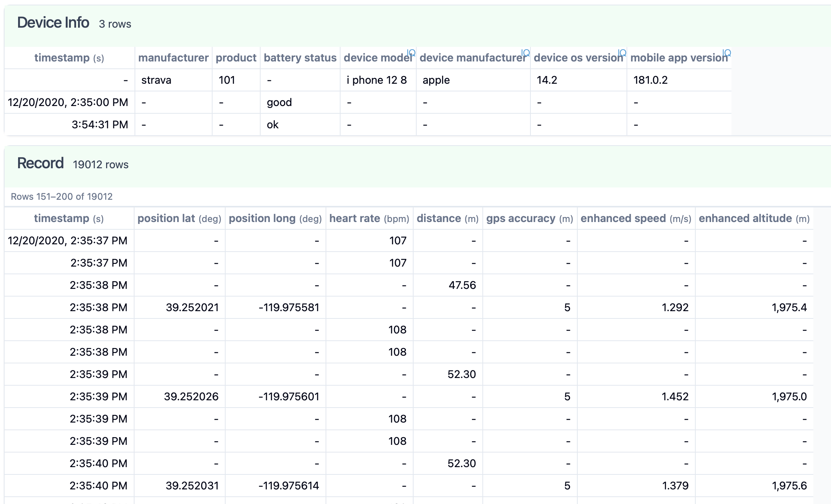Select the i phone 12 8 cell
Screen dimensions: 831x504
coord(376,80)
